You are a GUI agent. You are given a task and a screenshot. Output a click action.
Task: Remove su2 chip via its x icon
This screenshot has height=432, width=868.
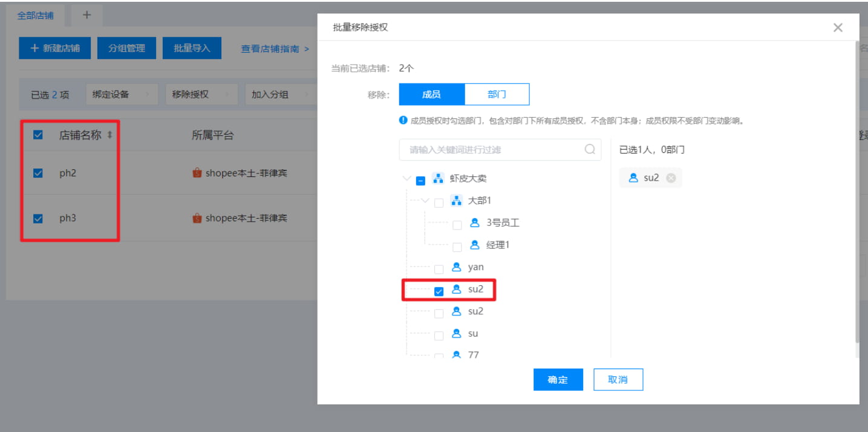671,178
